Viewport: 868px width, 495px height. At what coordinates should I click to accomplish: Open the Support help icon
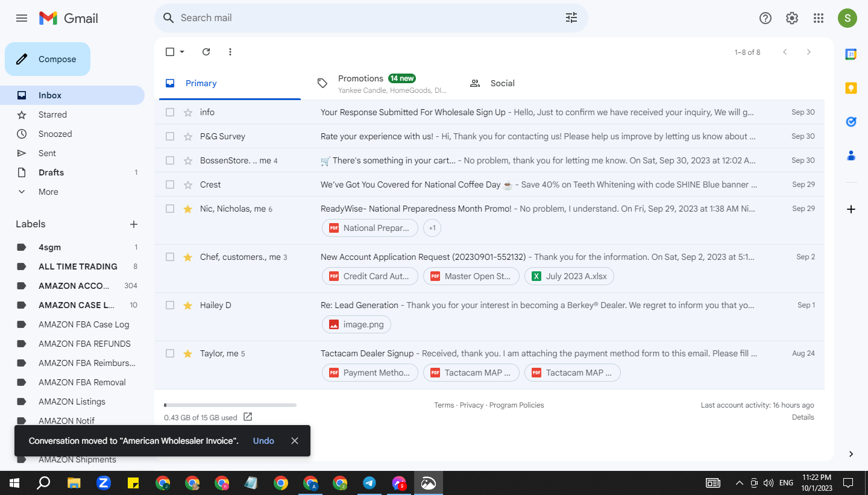pos(766,18)
